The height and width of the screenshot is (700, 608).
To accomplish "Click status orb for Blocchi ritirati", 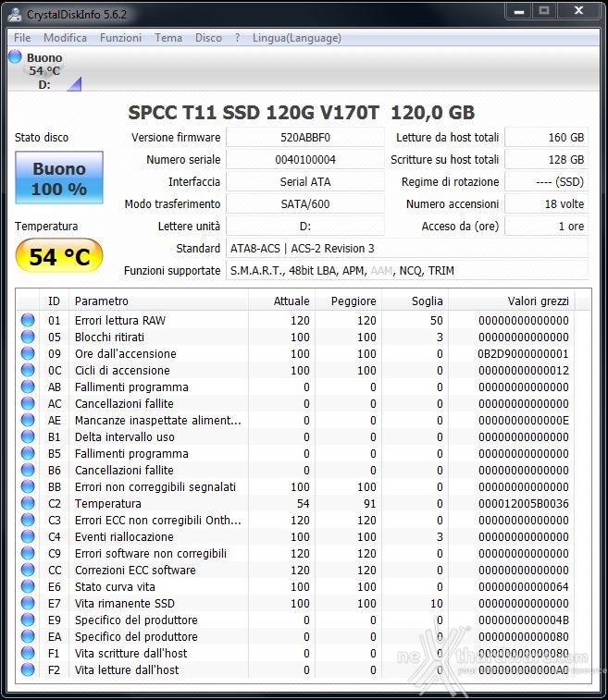I will (28, 337).
